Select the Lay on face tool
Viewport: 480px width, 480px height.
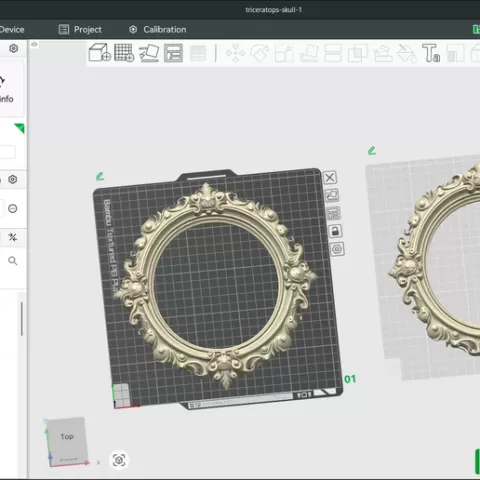(309, 53)
